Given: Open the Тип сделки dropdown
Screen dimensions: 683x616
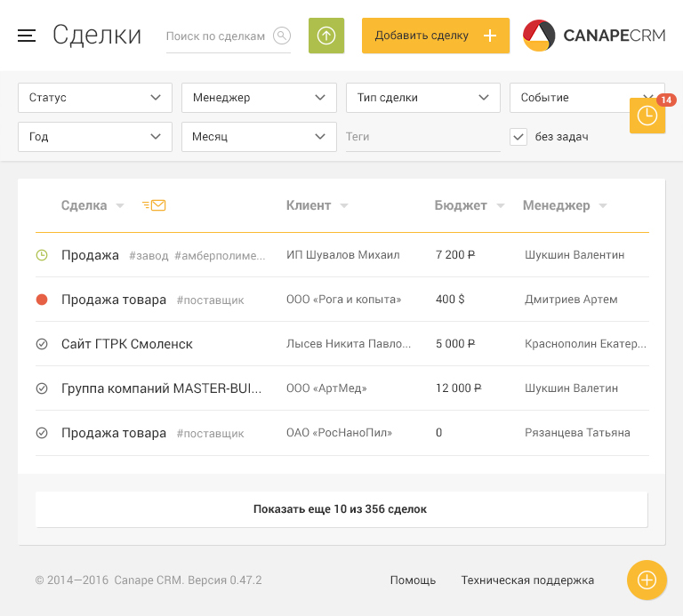Looking at the screenshot, I should tap(423, 98).
